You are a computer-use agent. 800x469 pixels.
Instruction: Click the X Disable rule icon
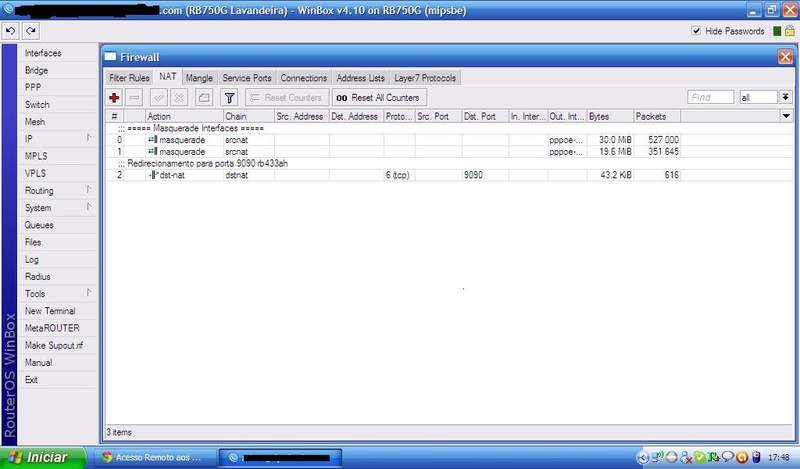tap(179, 97)
